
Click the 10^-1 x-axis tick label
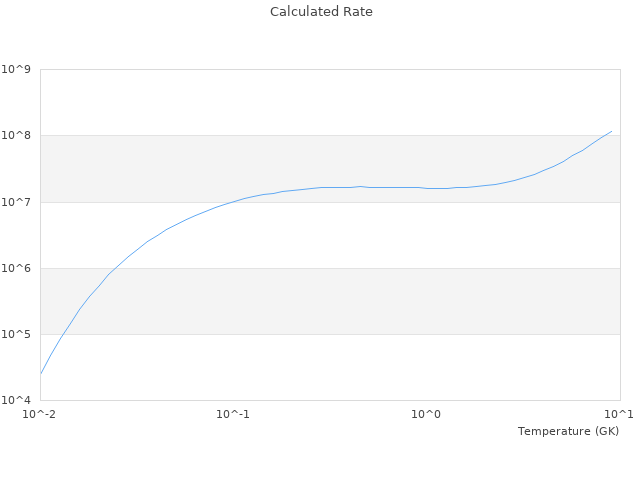(x=233, y=414)
